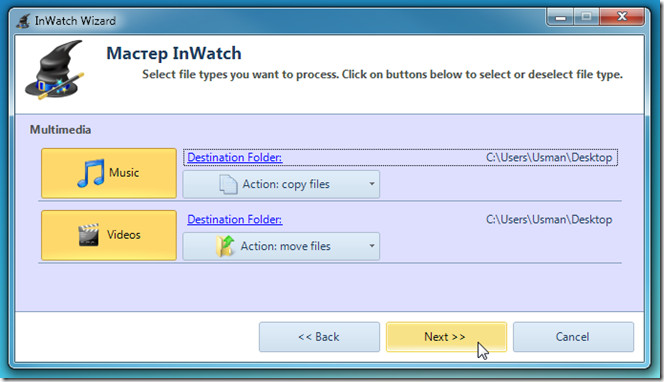Viewport: 664px width, 382px height.
Task: Expand the Action: copy files combo box
Action: 281,184
